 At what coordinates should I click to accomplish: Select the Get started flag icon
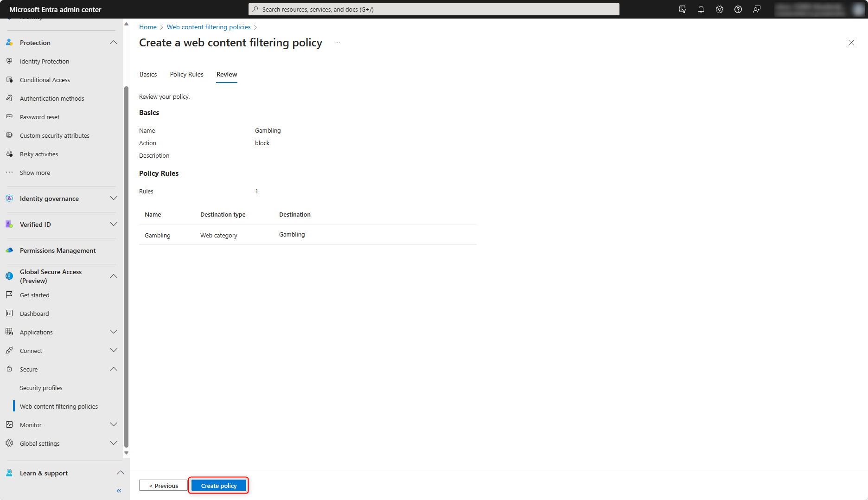point(9,295)
